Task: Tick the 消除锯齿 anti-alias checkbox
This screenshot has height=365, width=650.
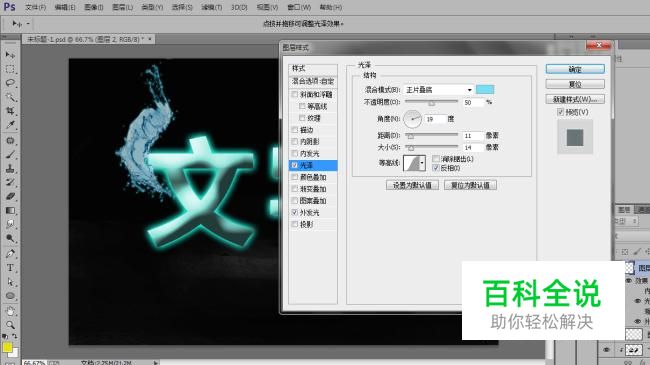Action: 436,159
